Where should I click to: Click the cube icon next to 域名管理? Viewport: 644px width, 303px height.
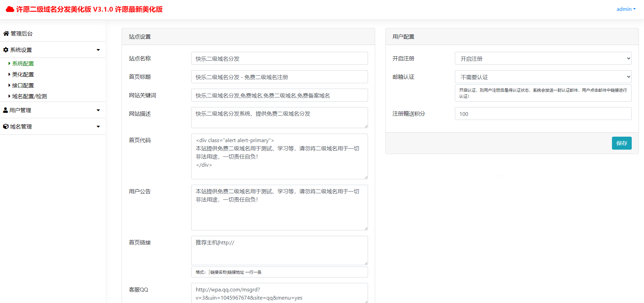(x=6, y=126)
